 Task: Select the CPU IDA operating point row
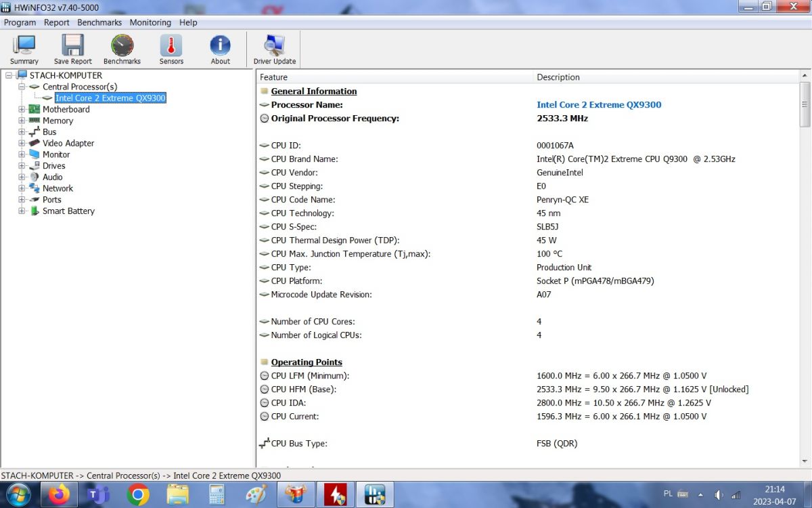point(528,403)
